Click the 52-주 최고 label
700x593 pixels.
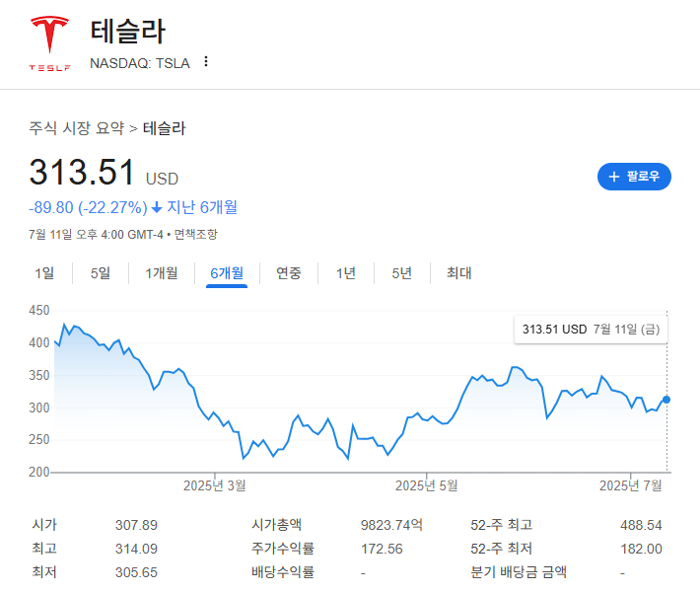502,525
